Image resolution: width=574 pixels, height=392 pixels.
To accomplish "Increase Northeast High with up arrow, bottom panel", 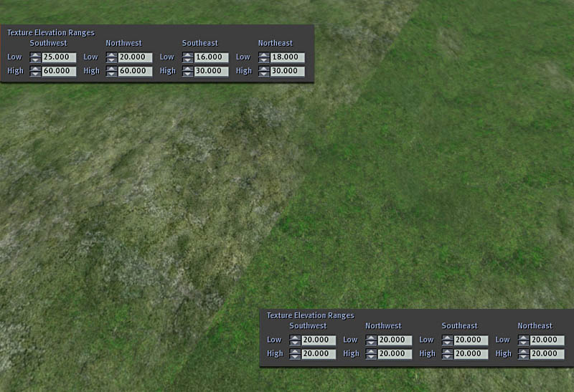I will (x=524, y=352).
